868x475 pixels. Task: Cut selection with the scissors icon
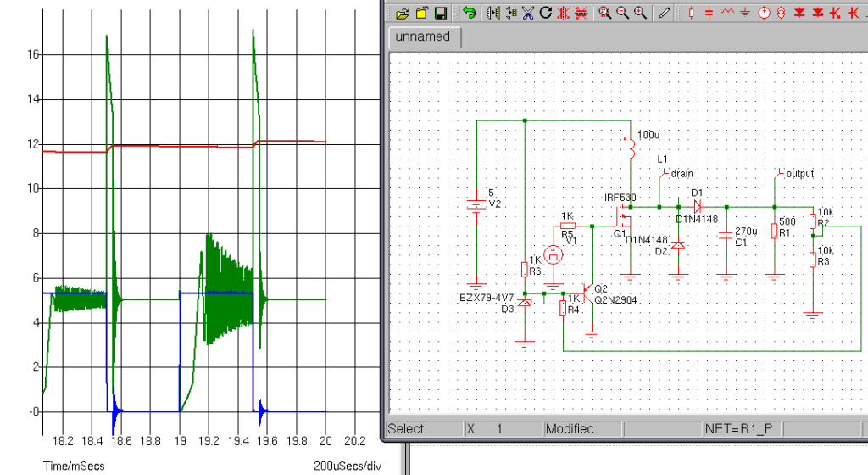[528, 13]
